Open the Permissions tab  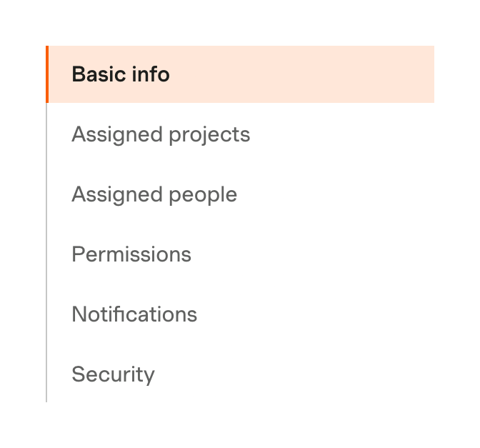pyautogui.click(x=131, y=254)
